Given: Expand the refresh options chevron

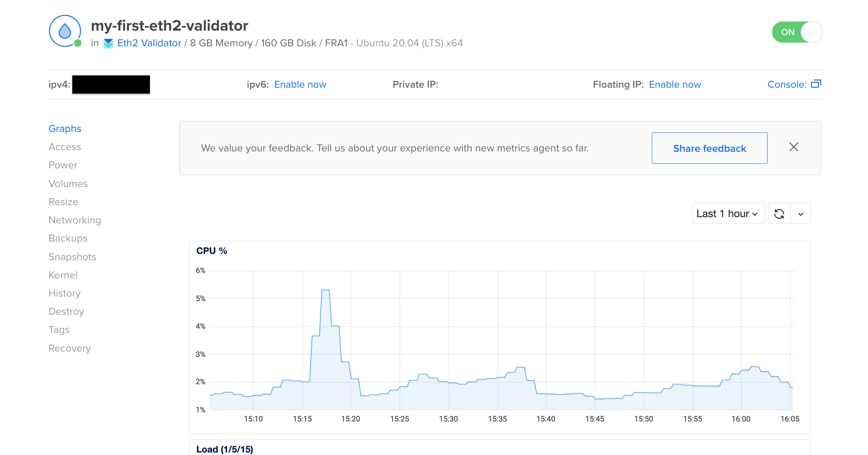Looking at the screenshot, I should pos(801,213).
